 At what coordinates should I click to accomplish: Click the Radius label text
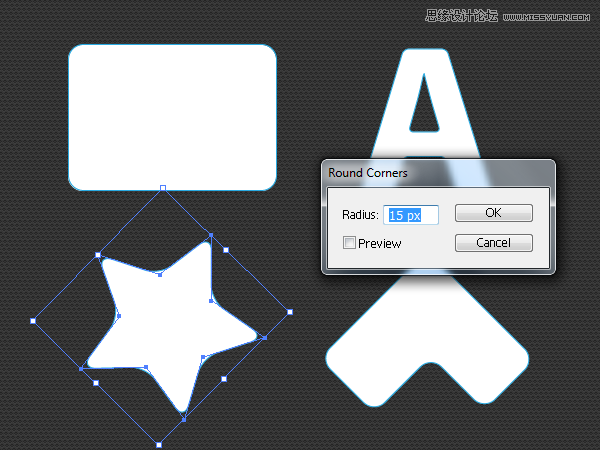pos(360,215)
